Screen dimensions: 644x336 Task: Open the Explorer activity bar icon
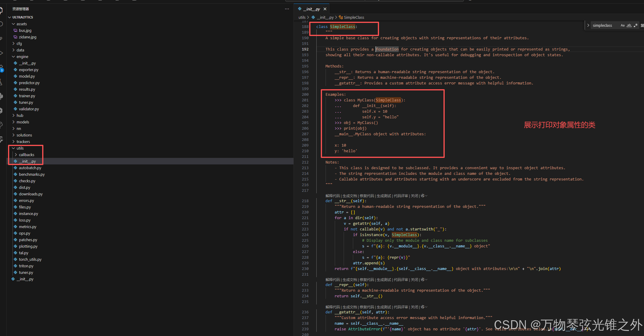1,11
